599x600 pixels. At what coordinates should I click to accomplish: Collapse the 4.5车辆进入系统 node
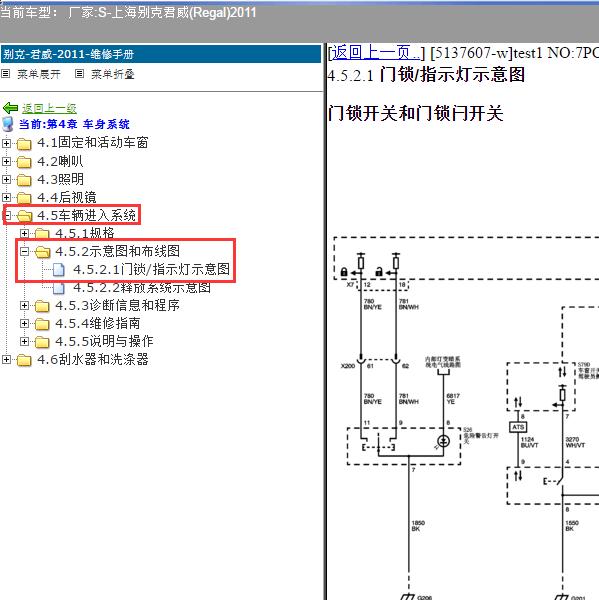(7, 215)
